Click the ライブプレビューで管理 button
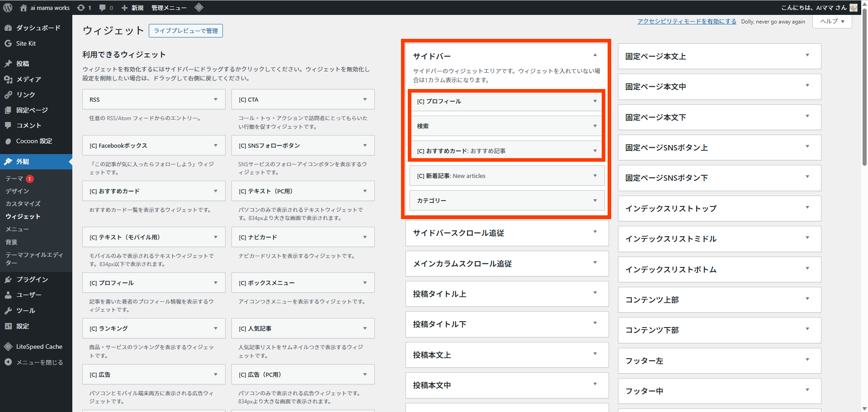Image resolution: width=868 pixels, height=412 pixels. (185, 31)
